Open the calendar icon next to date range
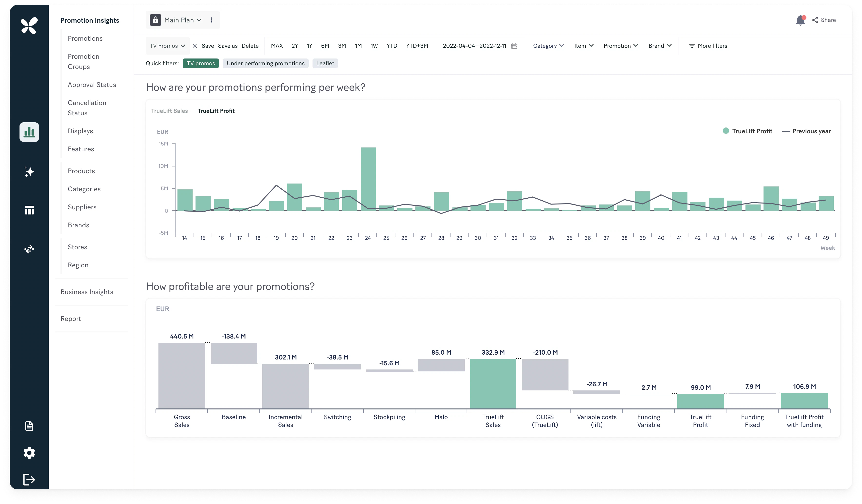862x504 pixels. pos(514,46)
